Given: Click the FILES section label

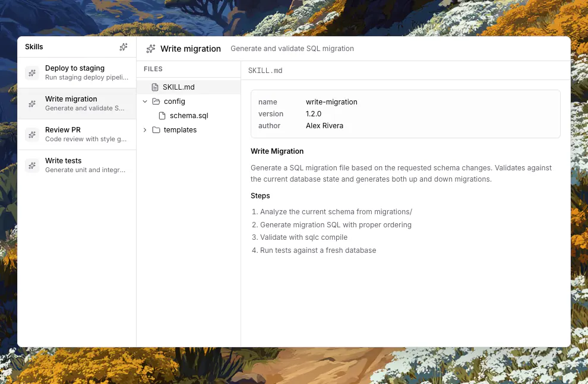Looking at the screenshot, I should click(x=153, y=69).
